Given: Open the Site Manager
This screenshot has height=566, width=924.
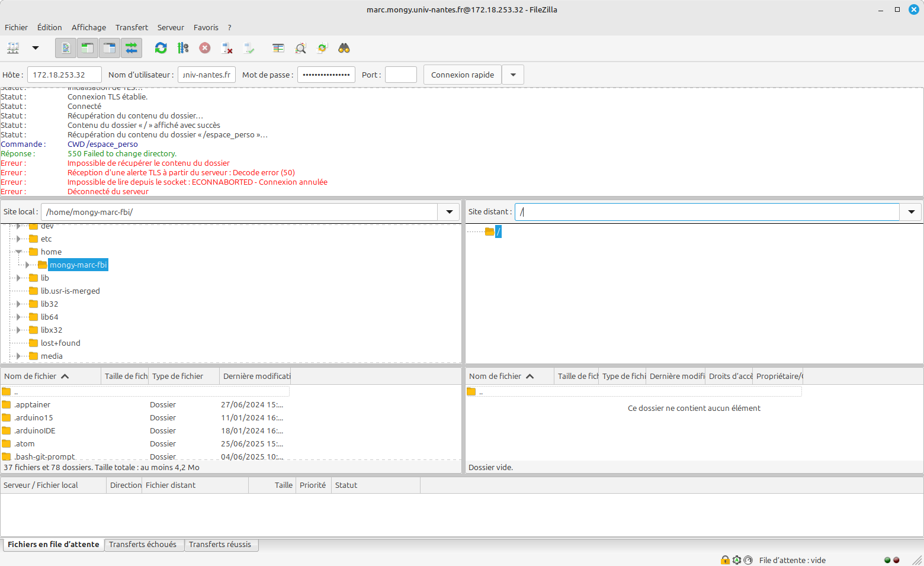Looking at the screenshot, I should [x=13, y=48].
